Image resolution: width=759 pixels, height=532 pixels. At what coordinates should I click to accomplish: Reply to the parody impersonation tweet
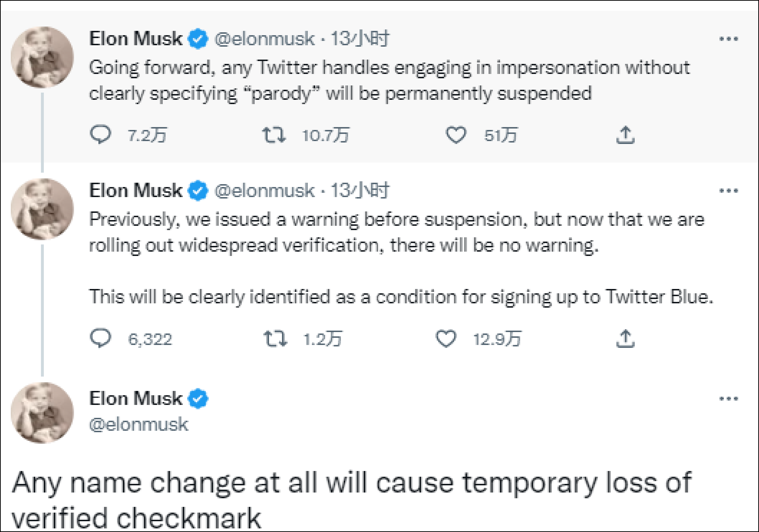pyautogui.click(x=100, y=135)
